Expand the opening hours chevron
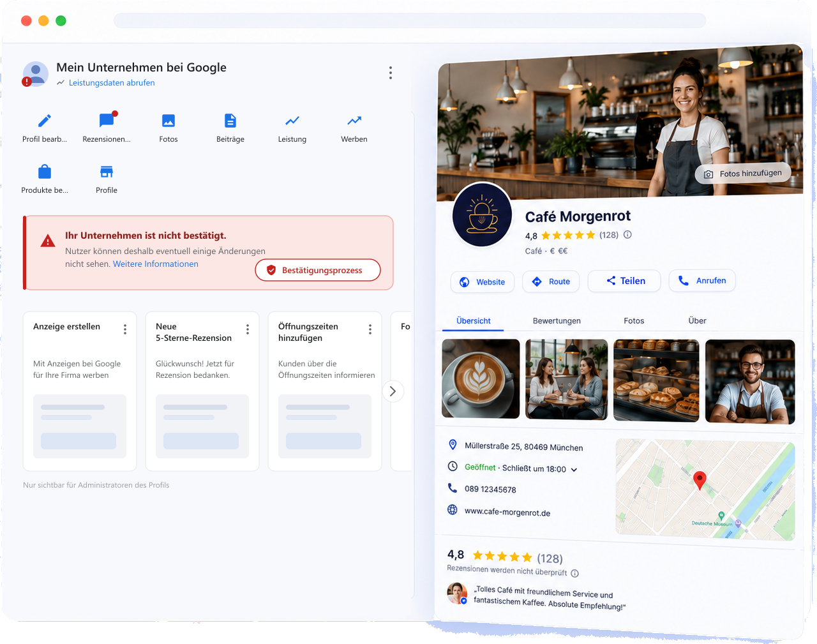 tap(574, 470)
